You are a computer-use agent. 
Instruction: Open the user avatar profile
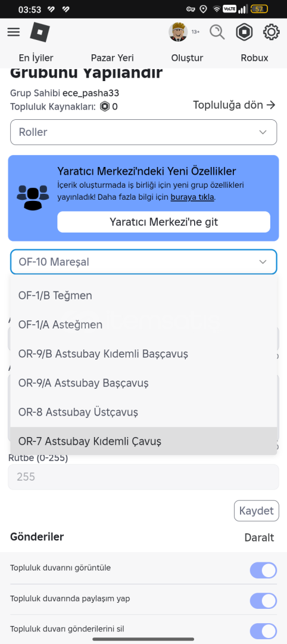point(178,32)
